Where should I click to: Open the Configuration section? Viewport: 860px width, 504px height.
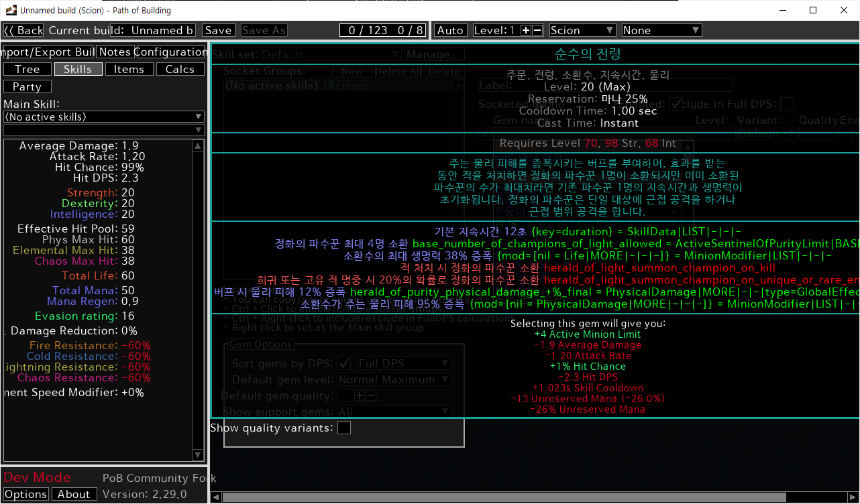click(171, 52)
